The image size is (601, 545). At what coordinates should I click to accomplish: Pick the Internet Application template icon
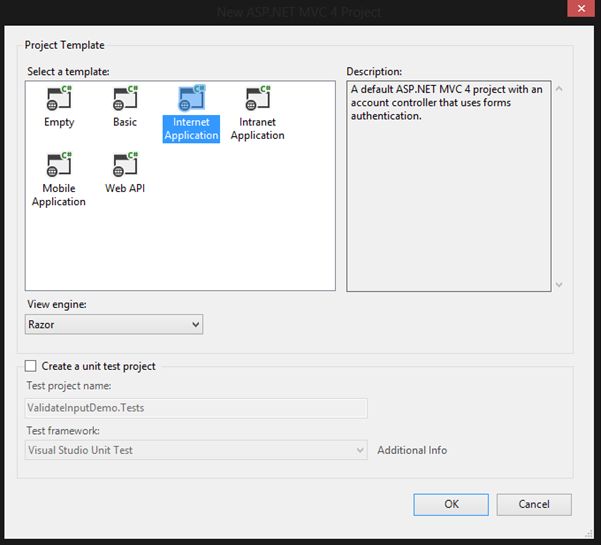(191, 98)
